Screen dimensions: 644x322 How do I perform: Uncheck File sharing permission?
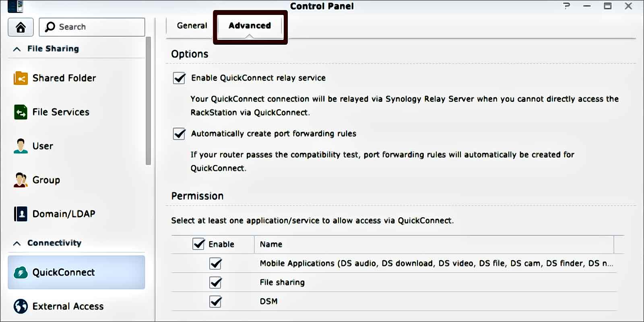tap(215, 282)
